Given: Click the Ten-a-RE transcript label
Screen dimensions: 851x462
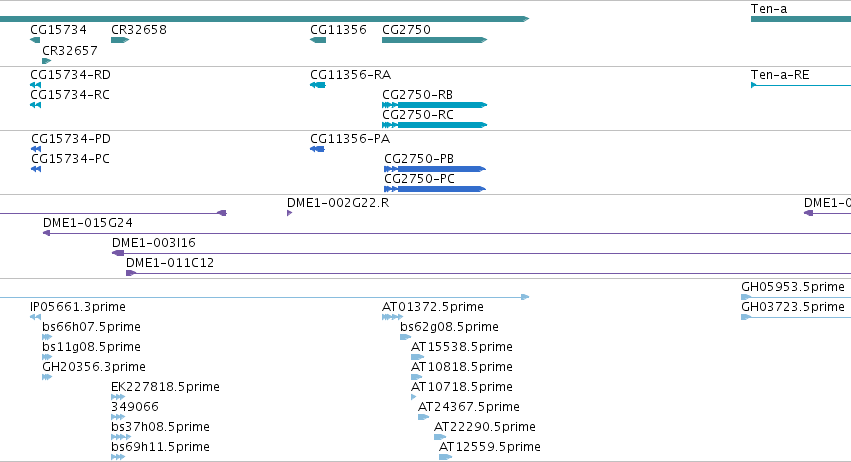Looking at the screenshot, I should pos(780,74).
